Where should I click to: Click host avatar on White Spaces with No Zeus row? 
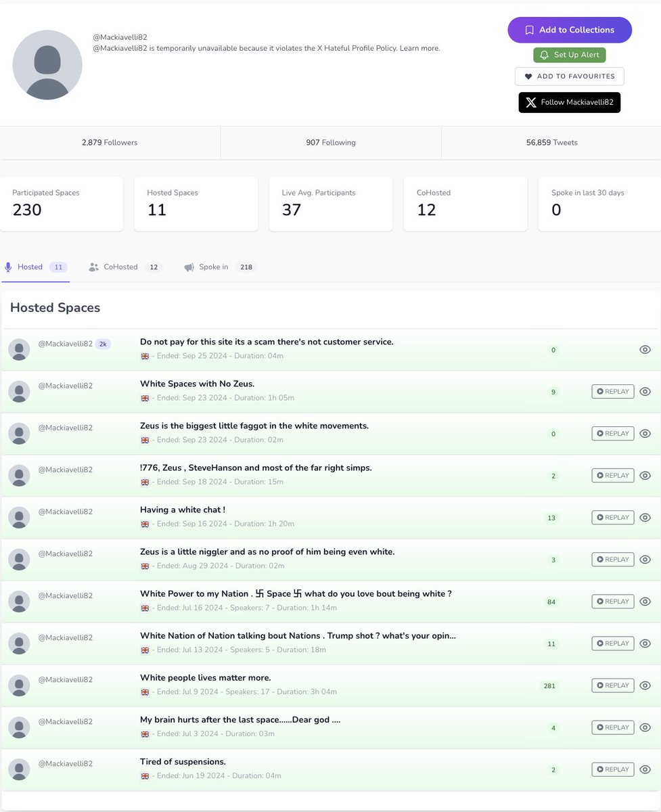pos(19,392)
